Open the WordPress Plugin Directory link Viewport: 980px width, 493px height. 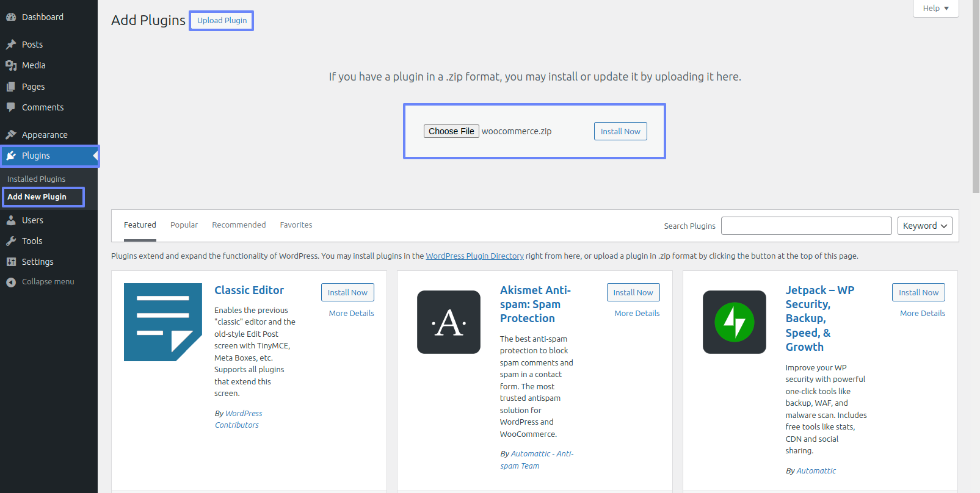(474, 256)
